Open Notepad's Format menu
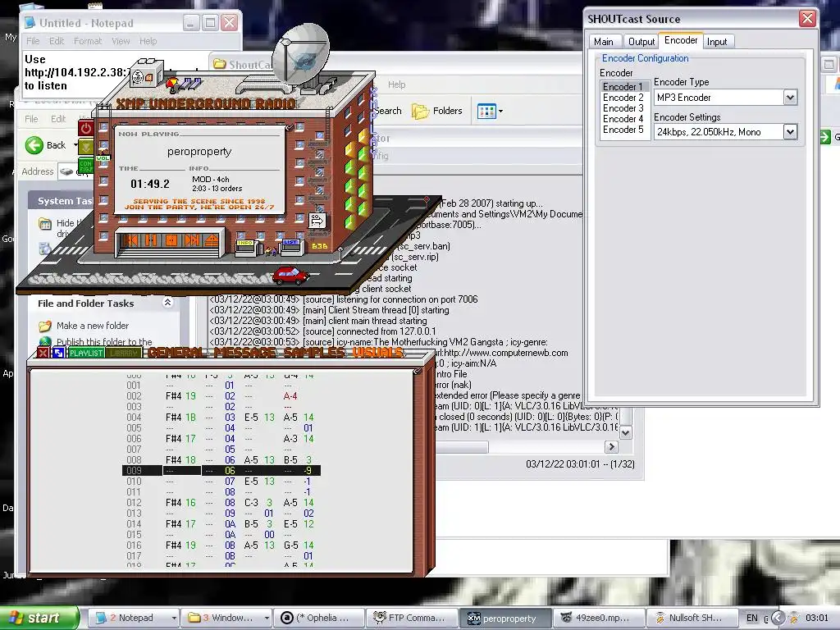This screenshot has width=840, height=630. pyautogui.click(x=87, y=41)
